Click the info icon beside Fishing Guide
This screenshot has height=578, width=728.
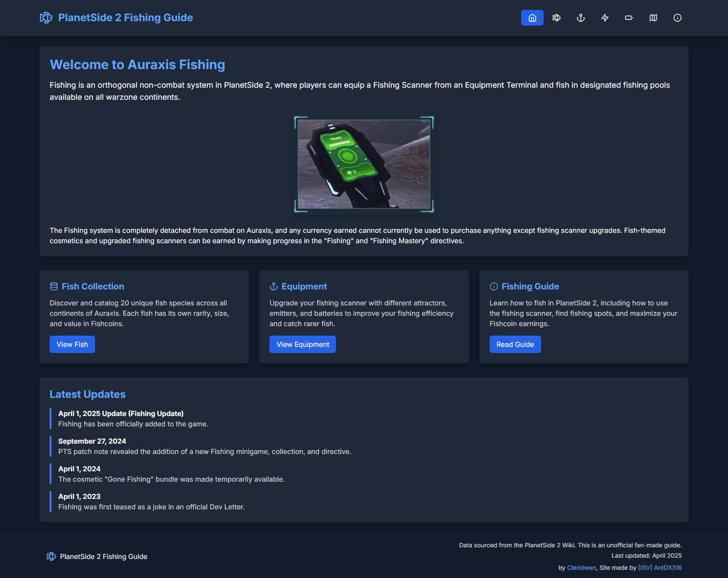[494, 286]
